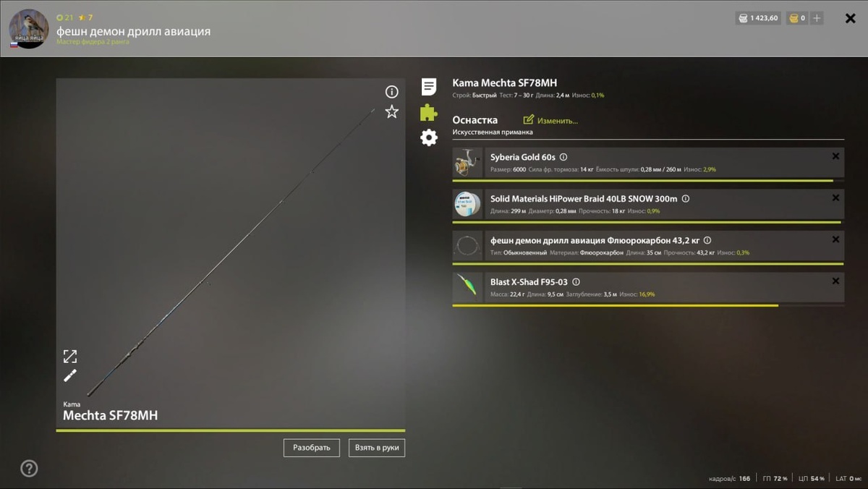
Task: Add gold coins with plus button
Action: pyautogui.click(x=817, y=18)
